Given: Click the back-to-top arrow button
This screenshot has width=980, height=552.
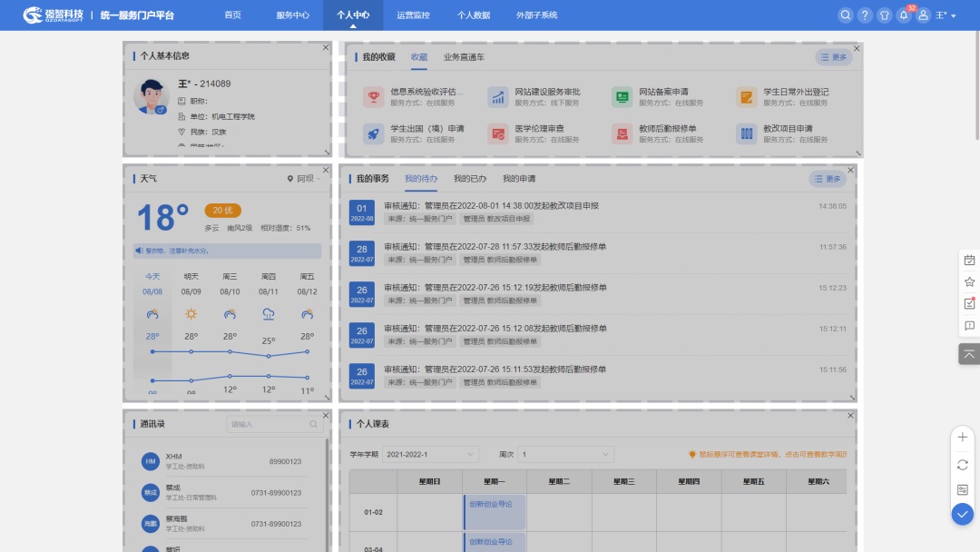Looking at the screenshot, I should click(x=969, y=354).
